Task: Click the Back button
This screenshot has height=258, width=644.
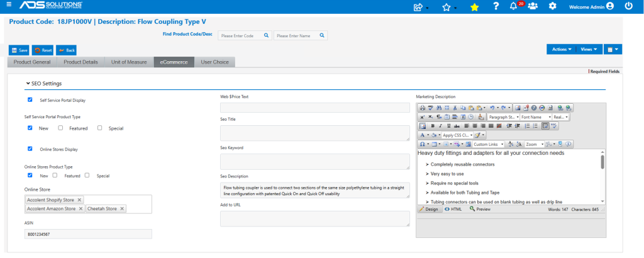Action: point(66,50)
